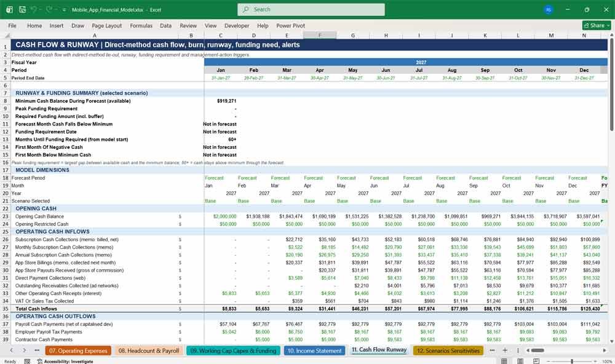
Task: Select the Months Until Funding Required 60+ cell
Action: (221, 139)
